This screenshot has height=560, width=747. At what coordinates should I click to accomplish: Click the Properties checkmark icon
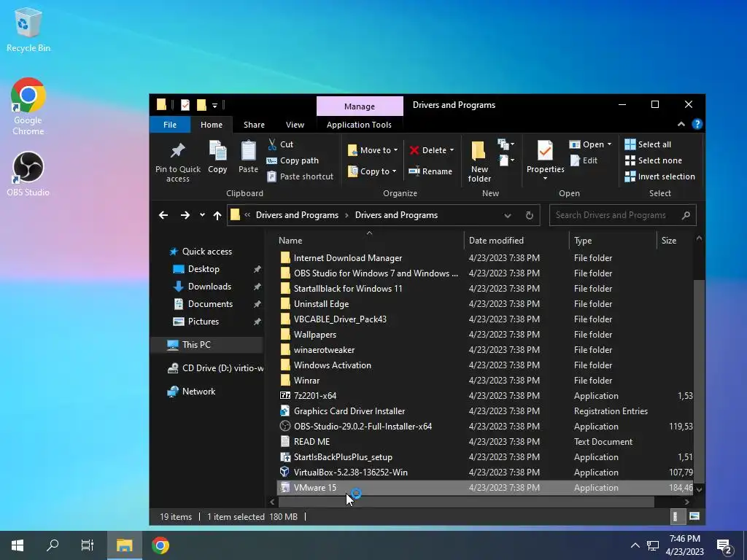click(x=545, y=151)
